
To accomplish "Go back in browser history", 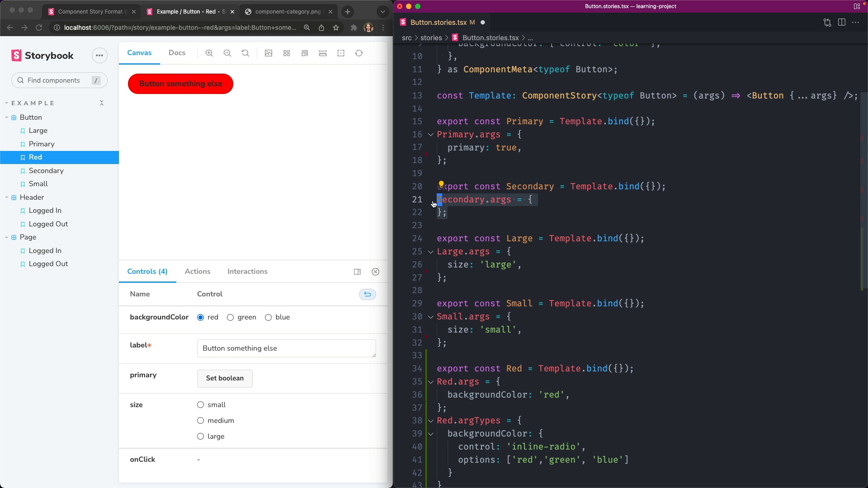I will (10, 28).
